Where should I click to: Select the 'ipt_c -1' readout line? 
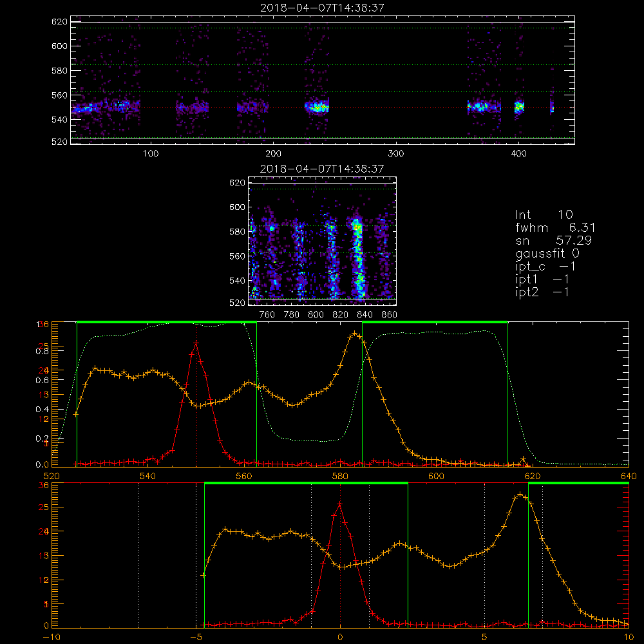pyautogui.click(x=545, y=267)
